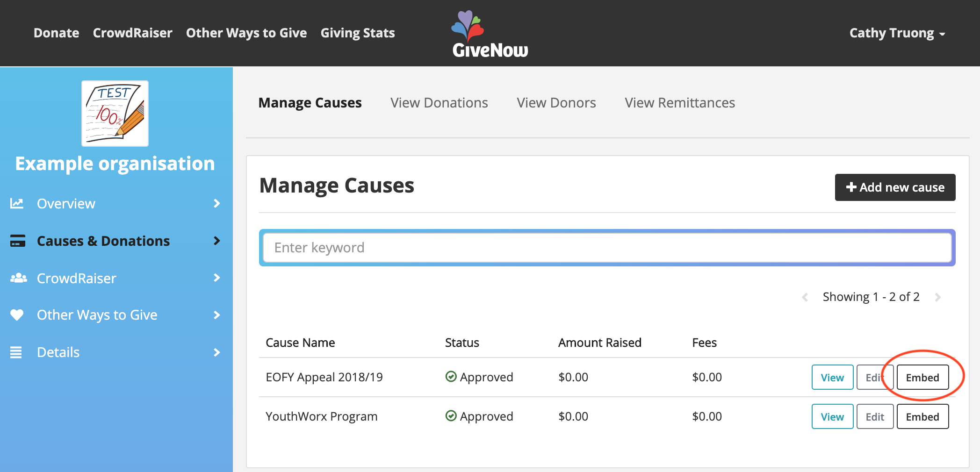Click the Approved checkmark for YouthWorx Program
980x472 pixels.
(x=451, y=416)
